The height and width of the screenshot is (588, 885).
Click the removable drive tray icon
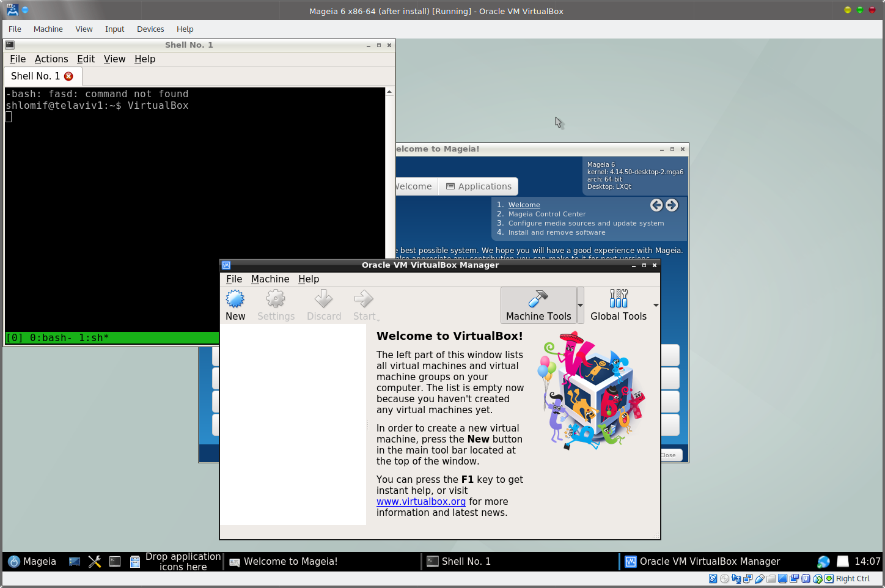843,561
